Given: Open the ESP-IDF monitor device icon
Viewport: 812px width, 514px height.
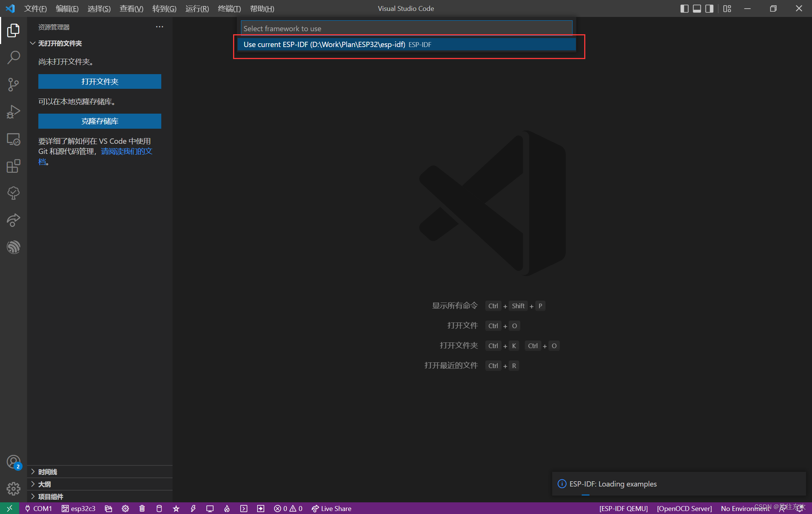Looking at the screenshot, I should click(210, 508).
